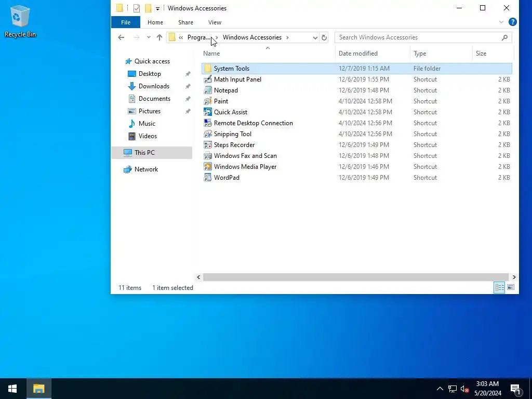Click the Refresh button in address bar
The height and width of the screenshot is (399, 532).
coord(324,37)
